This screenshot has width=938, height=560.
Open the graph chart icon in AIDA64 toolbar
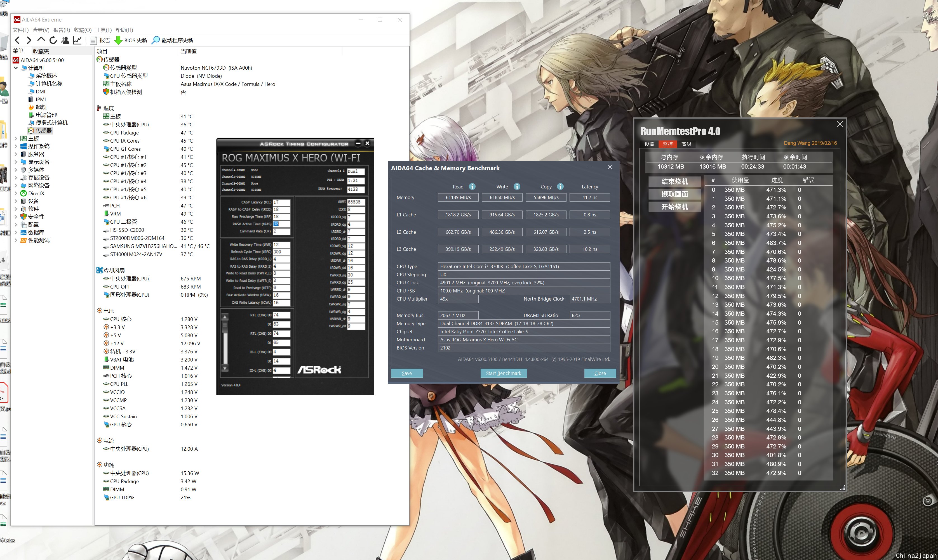[x=77, y=40]
